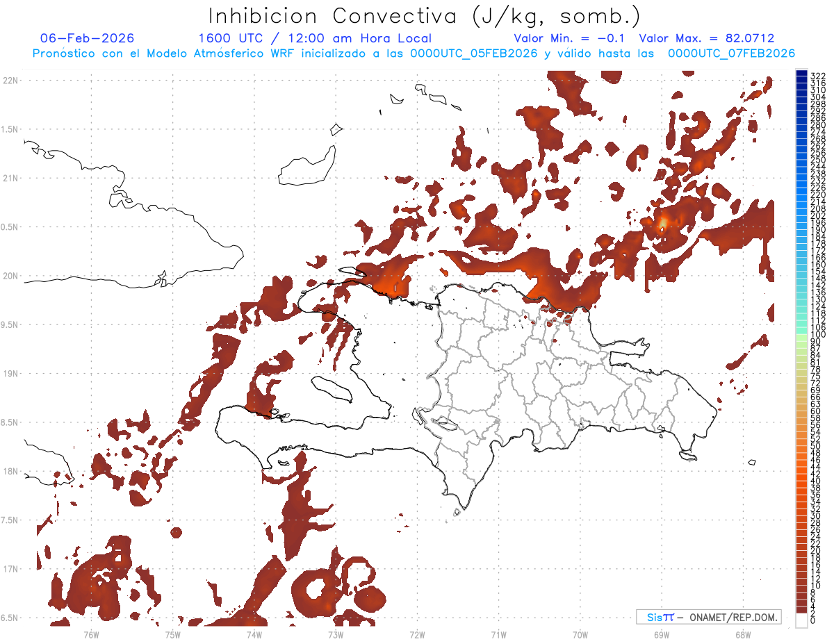Click the '20N' latitude label

[10, 276]
